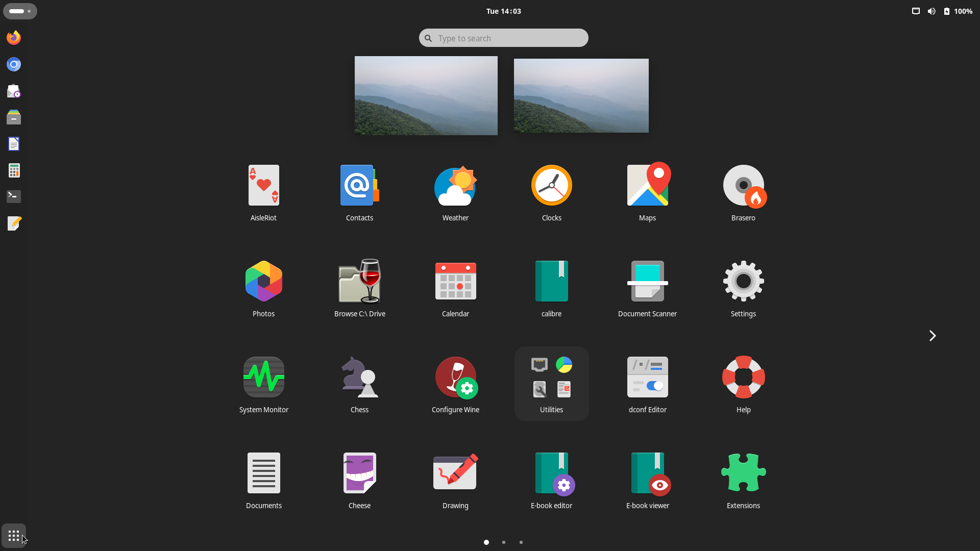Image resolution: width=980 pixels, height=551 pixels.
Task: Open the E-book viewer
Action: pyautogui.click(x=647, y=480)
